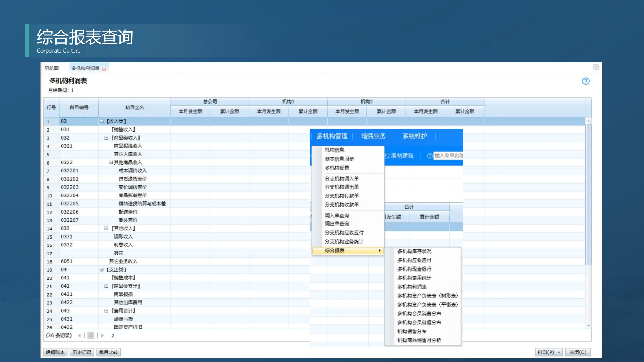Screen dimensions: 644x362
Task: Collapse the 【收入类】 tree node
Action: coord(102,122)
